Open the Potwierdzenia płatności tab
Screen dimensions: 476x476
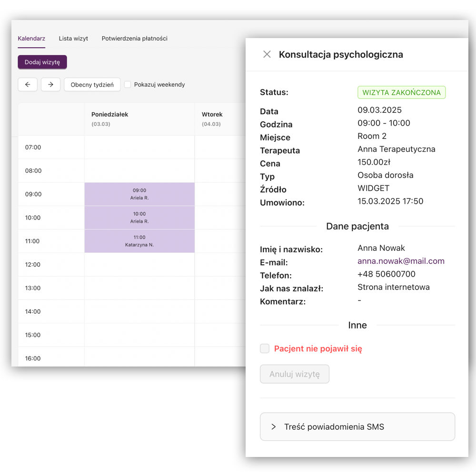pyautogui.click(x=134, y=39)
